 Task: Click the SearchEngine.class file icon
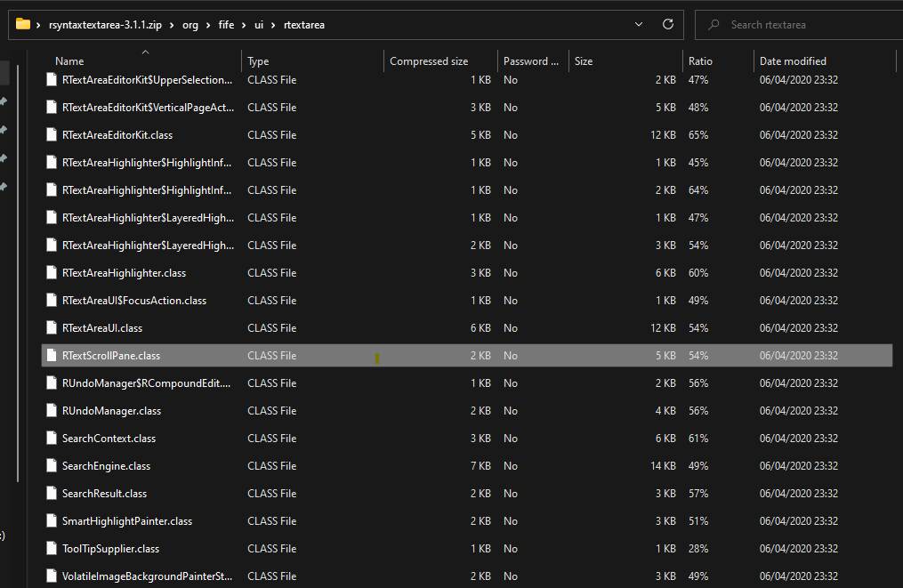pyautogui.click(x=51, y=465)
